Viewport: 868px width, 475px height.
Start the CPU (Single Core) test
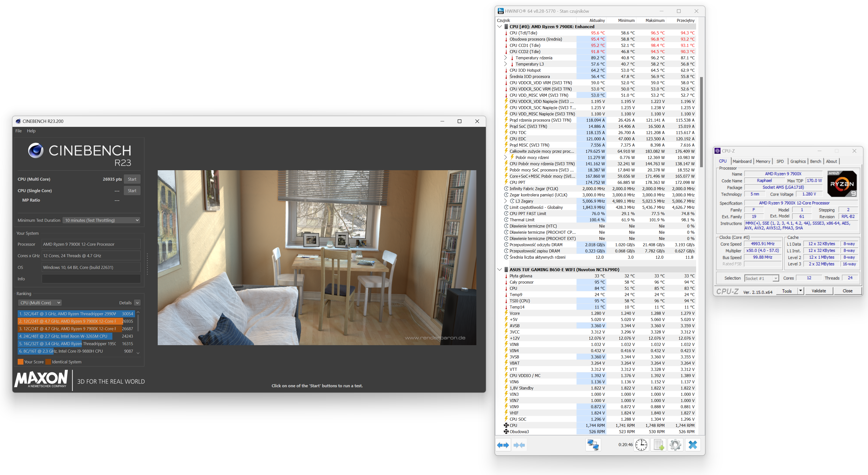click(x=132, y=190)
